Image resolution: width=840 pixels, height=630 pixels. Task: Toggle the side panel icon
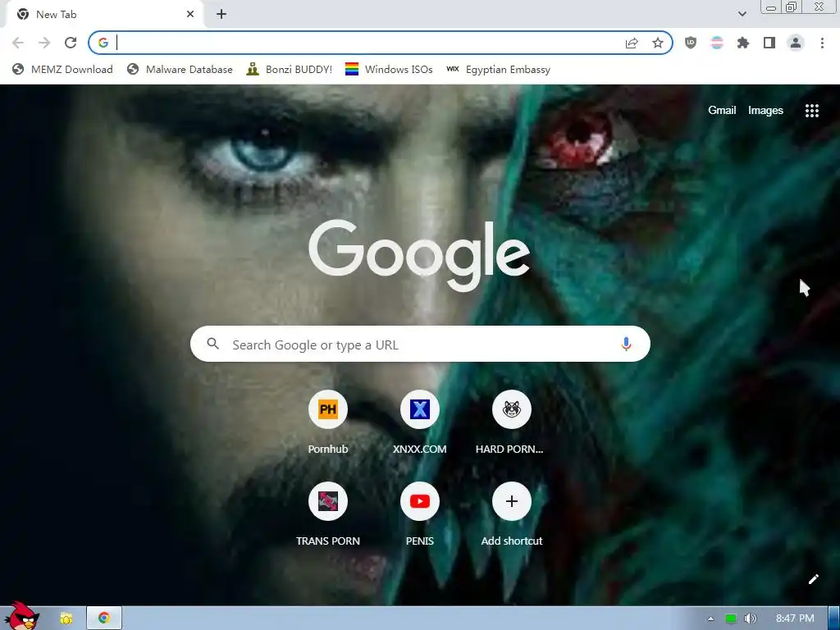click(769, 43)
